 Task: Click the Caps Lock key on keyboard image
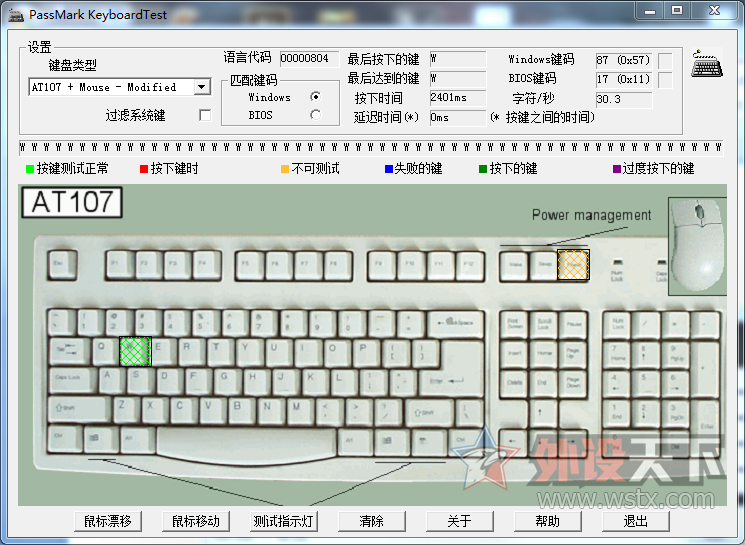(72, 380)
